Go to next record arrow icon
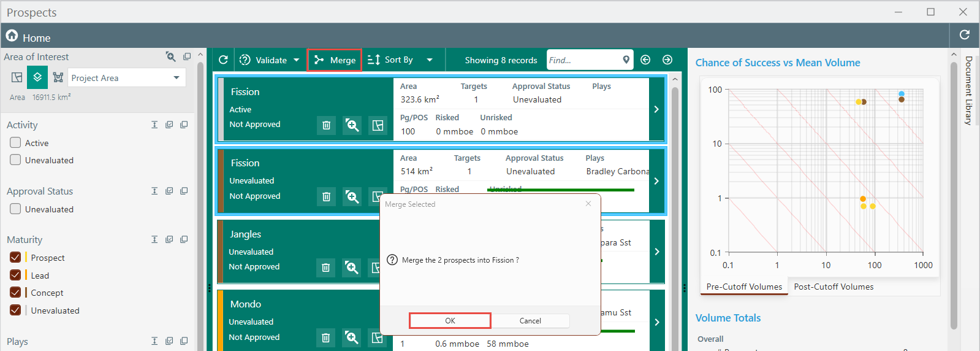 coord(667,60)
